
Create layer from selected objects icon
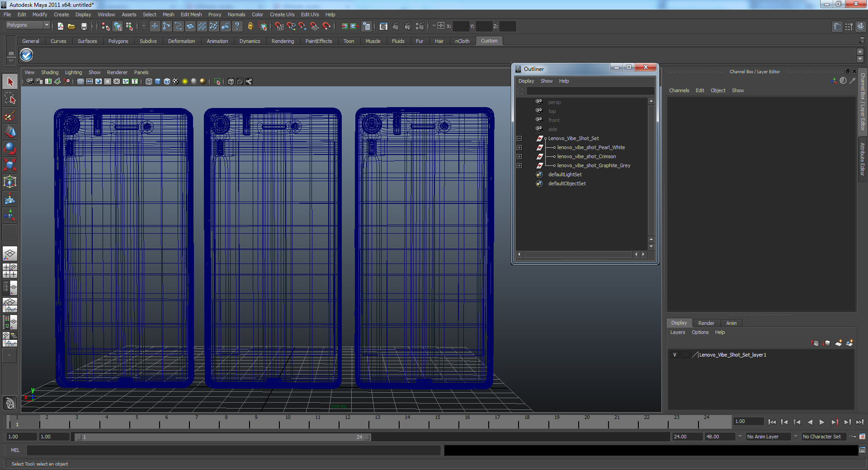(x=849, y=343)
